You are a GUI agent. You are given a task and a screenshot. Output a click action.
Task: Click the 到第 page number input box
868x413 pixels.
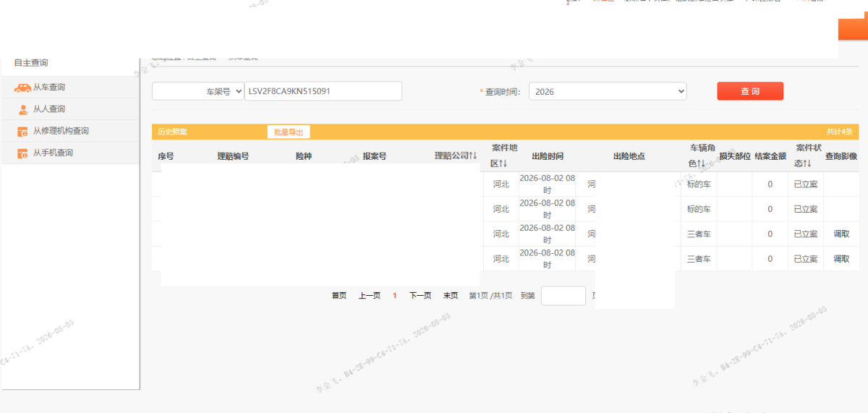[x=563, y=295]
